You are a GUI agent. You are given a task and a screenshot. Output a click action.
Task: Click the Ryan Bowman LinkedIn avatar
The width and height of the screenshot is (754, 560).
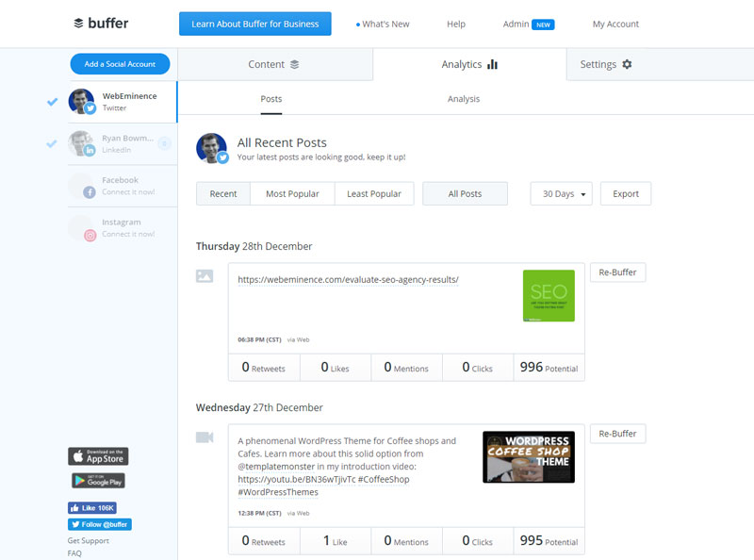pos(81,143)
